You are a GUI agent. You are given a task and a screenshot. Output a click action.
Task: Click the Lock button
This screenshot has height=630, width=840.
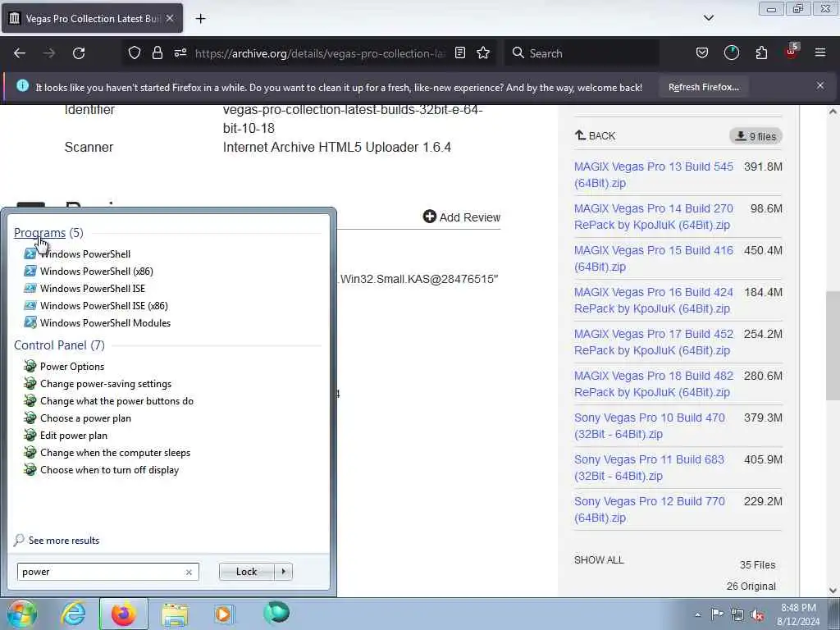246,572
